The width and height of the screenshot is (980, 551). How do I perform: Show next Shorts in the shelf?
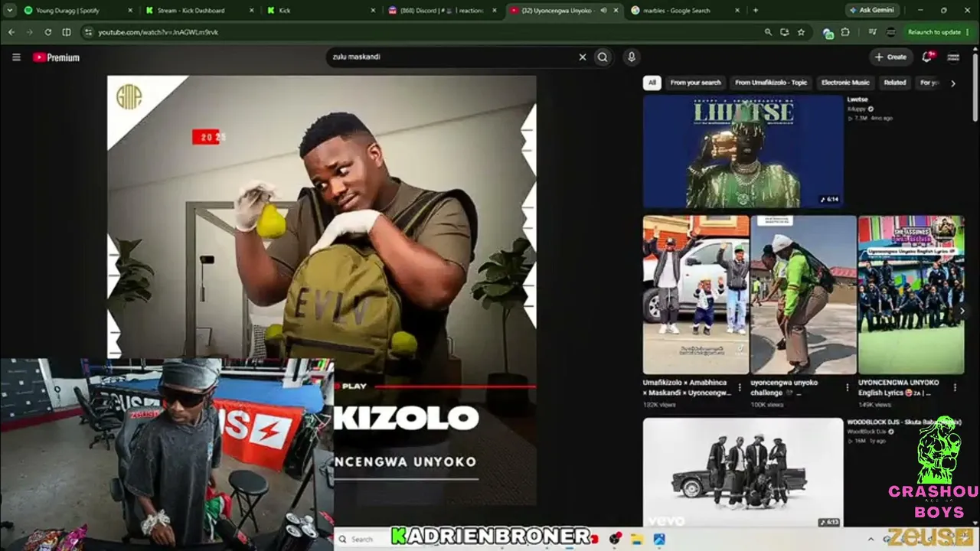(x=962, y=311)
